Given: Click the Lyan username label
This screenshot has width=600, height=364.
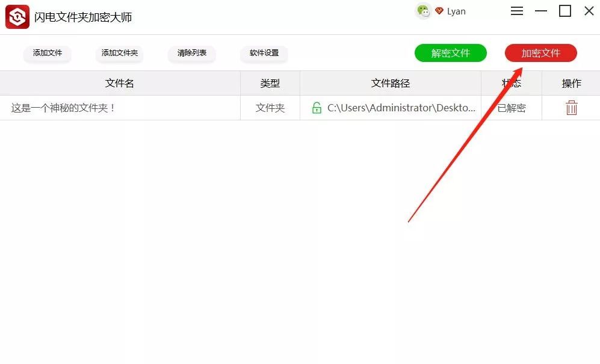Looking at the screenshot, I should click(456, 11).
